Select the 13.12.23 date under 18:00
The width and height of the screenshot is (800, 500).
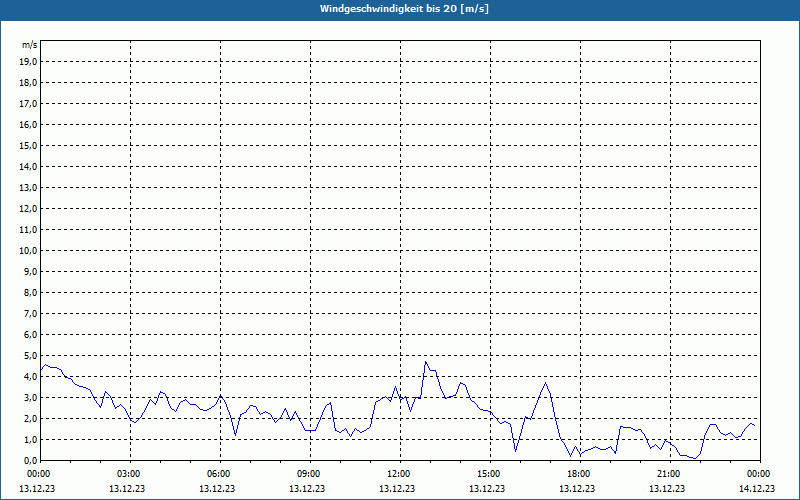(577, 488)
